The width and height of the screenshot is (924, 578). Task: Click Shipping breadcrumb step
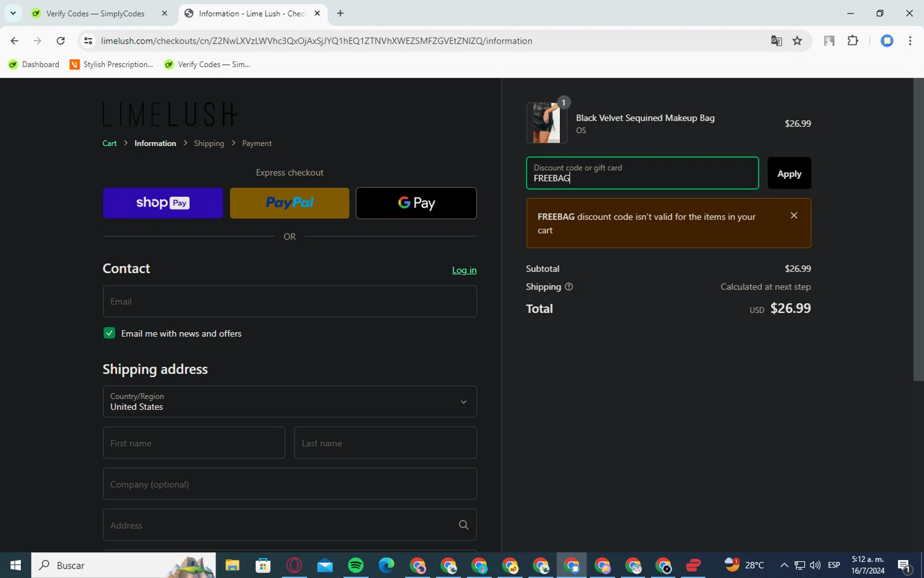click(209, 143)
